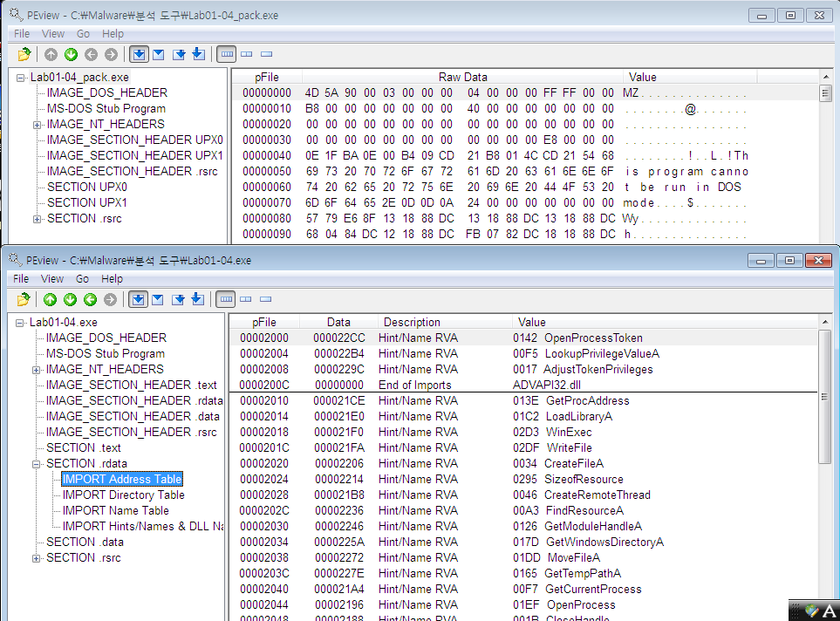Open the File menu in Lab01-04.exe window

21,278
